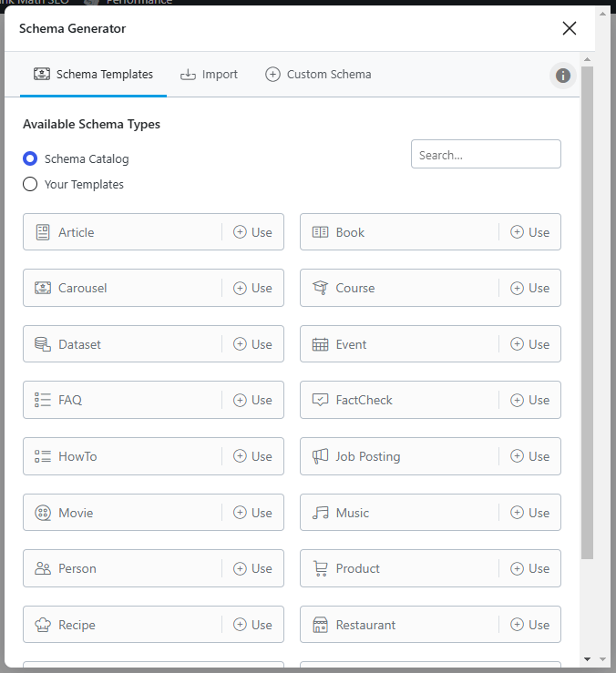
Task: Focus the schema Search field
Action: (486, 155)
